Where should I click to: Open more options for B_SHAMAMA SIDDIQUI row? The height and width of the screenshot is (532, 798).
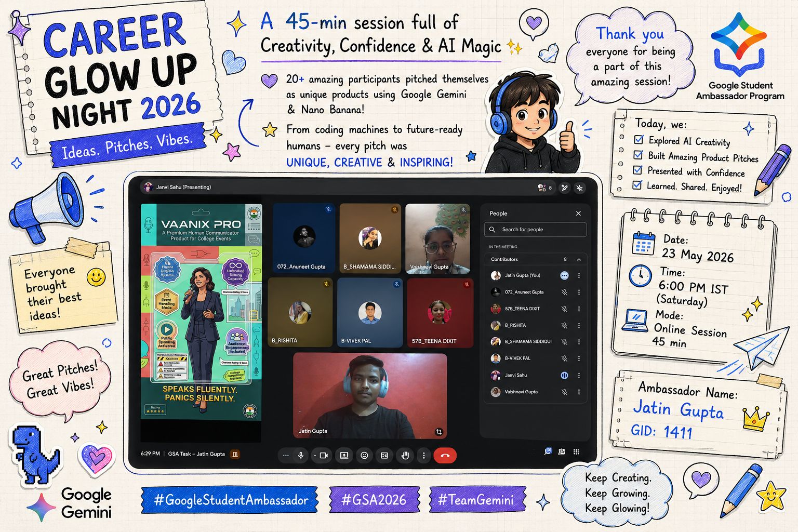coord(579,342)
